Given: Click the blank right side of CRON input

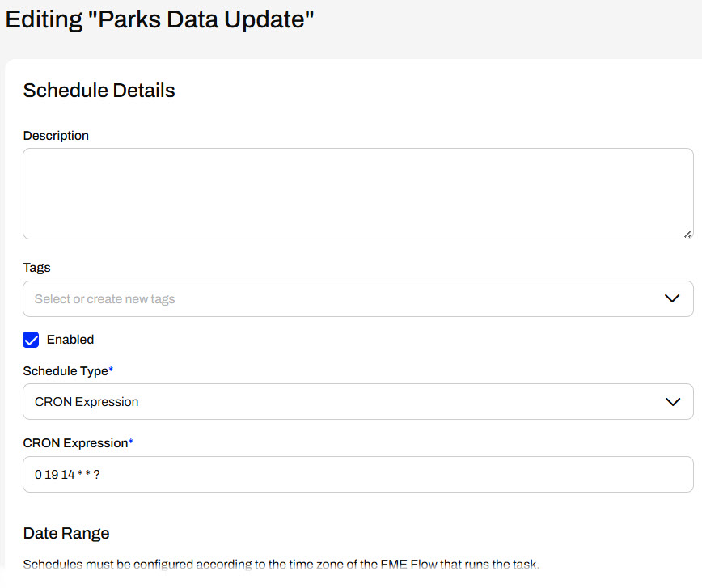Looking at the screenshot, I should (485, 475).
